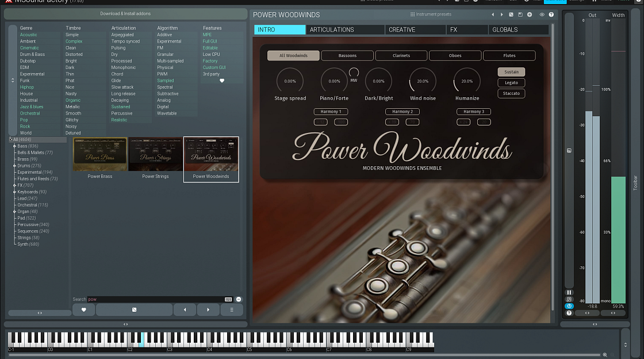The width and height of the screenshot is (644, 359).
Task: Collapse the All (4604) category tree
Action: tap(11, 139)
